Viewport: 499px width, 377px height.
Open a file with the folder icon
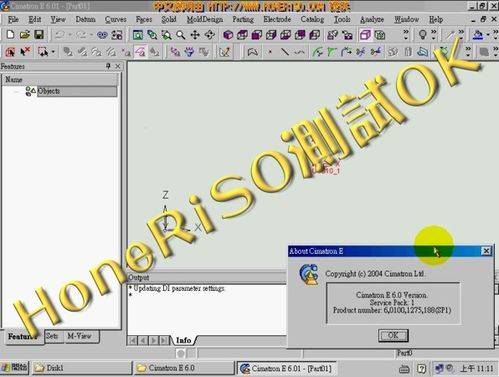coord(25,35)
